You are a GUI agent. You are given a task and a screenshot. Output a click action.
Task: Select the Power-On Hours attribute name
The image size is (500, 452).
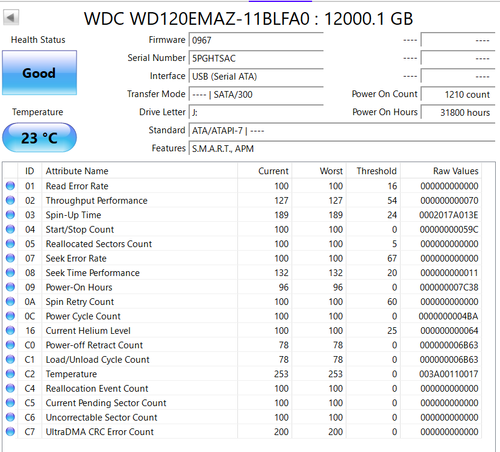[x=79, y=287]
